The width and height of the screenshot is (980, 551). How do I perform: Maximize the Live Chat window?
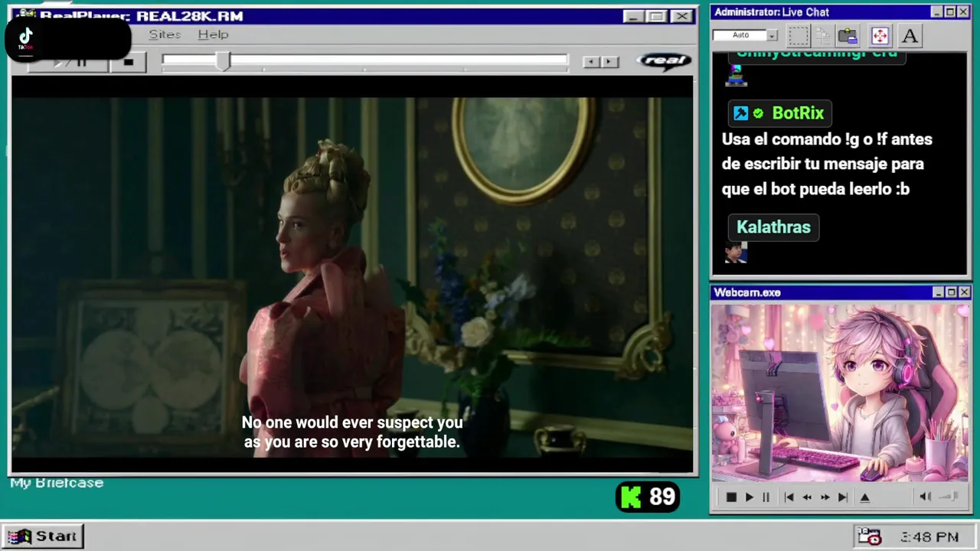[x=950, y=12]
